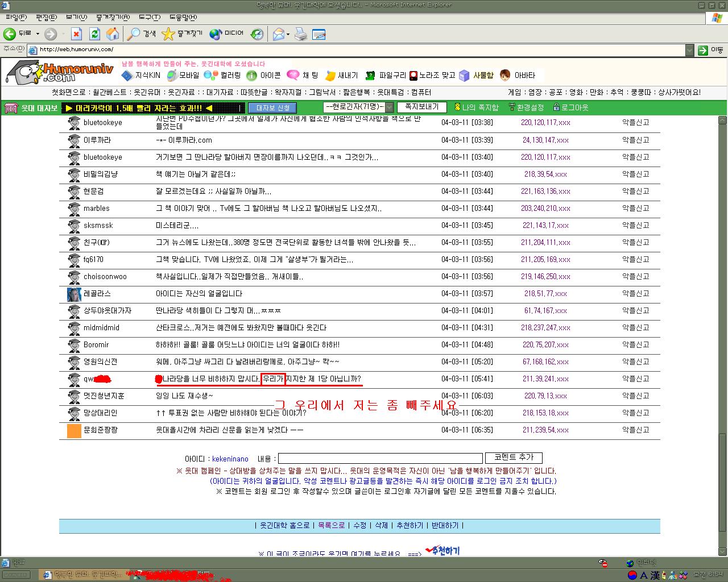Open the 현로긴자(71명) user dropdown
Screen dimensions: 728x582
358,107
